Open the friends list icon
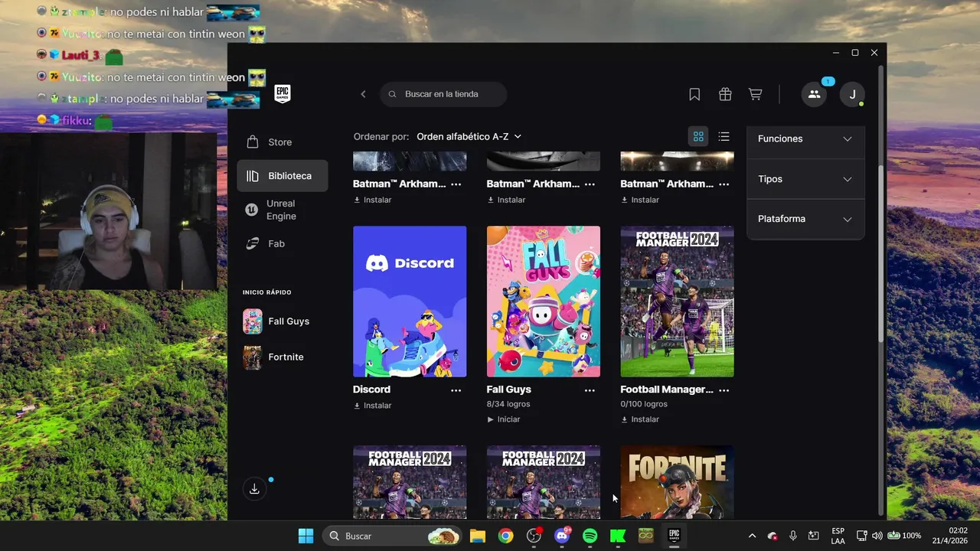Screen dimensions: 980x551 click(x=814, y=94)
